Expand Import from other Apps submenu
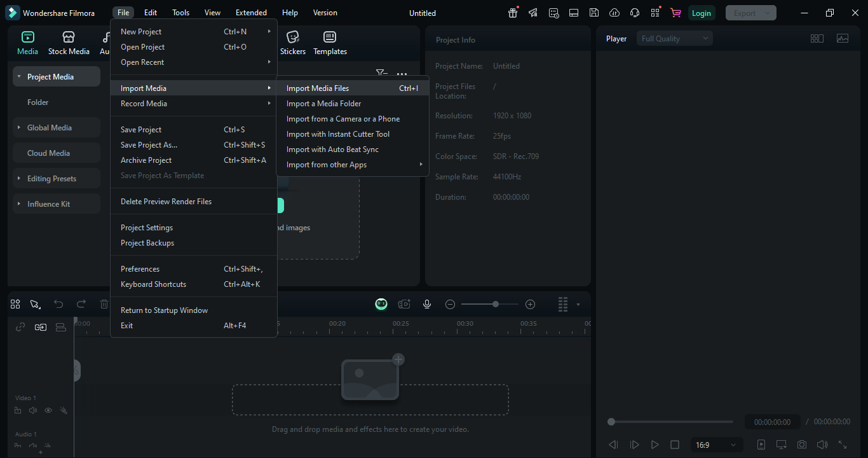Image resolution: width=868 pixels, height=458 pixels. point(353,164)
